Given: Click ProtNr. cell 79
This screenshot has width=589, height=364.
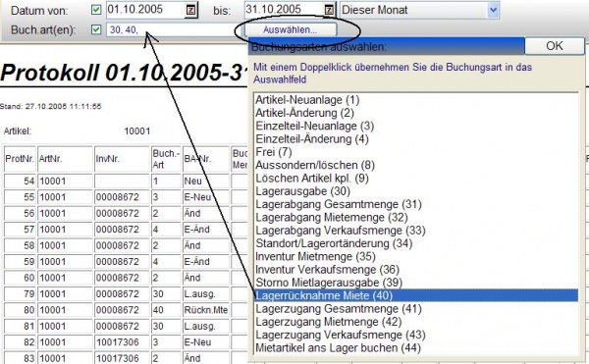Looking at the screenshot, I should point(21,293).
